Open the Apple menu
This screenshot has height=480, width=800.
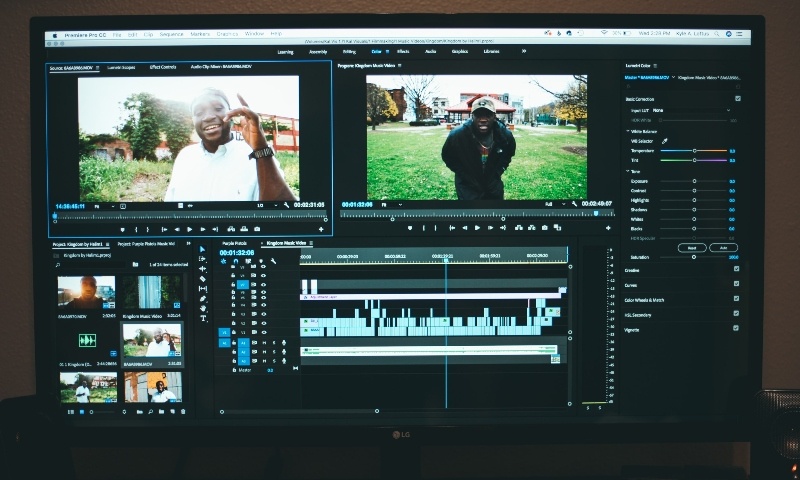coord(54,35)
